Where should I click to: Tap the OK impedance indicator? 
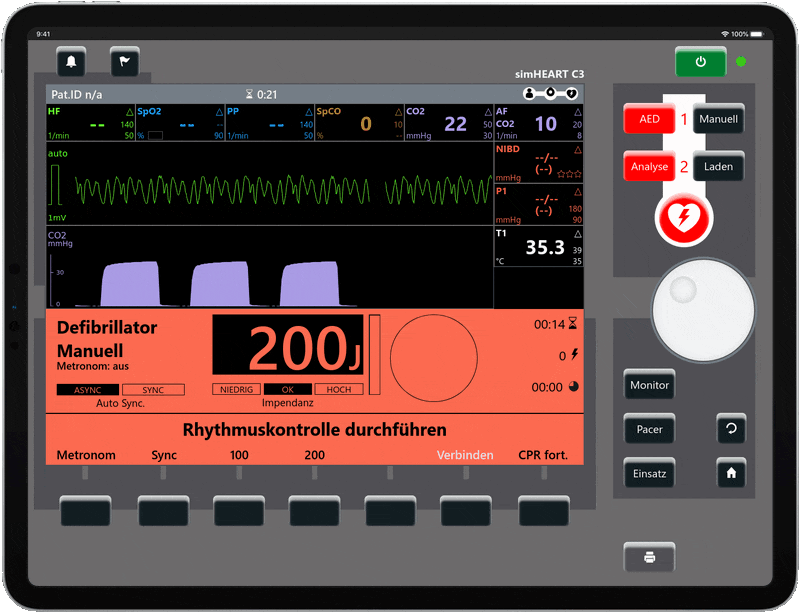pos(288,389)
